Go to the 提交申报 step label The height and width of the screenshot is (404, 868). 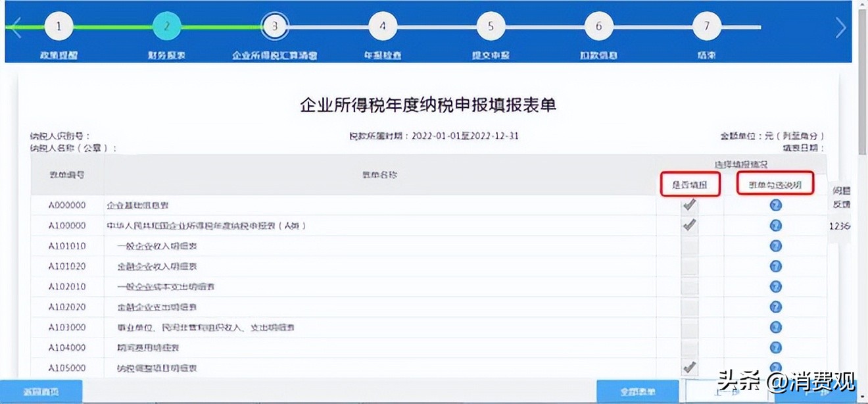pyautogui.click(x=491, y=55)
